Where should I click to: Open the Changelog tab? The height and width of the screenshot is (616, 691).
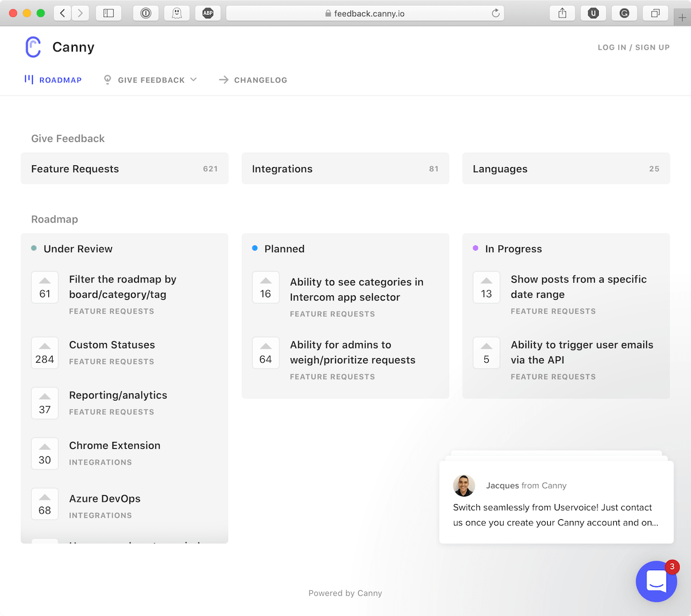pos(253,80)
